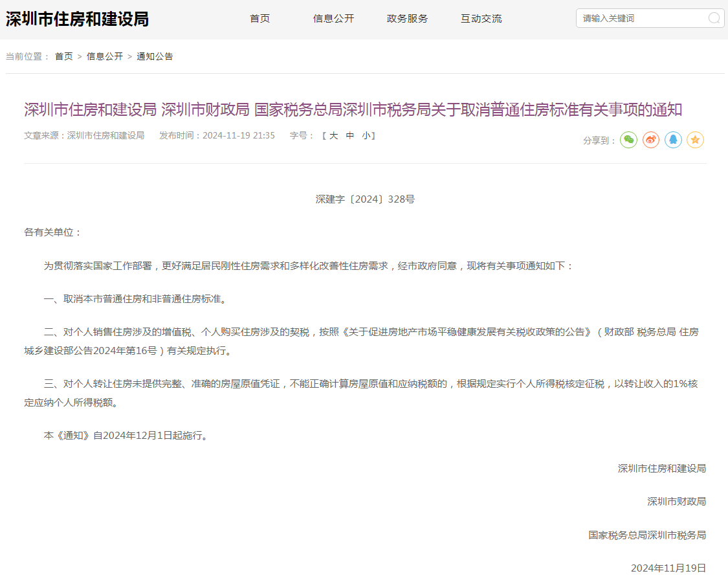The height and width of the screenshot is (580, 728).
Task: Set font size to 小 (small)
Action: (366, 135)
